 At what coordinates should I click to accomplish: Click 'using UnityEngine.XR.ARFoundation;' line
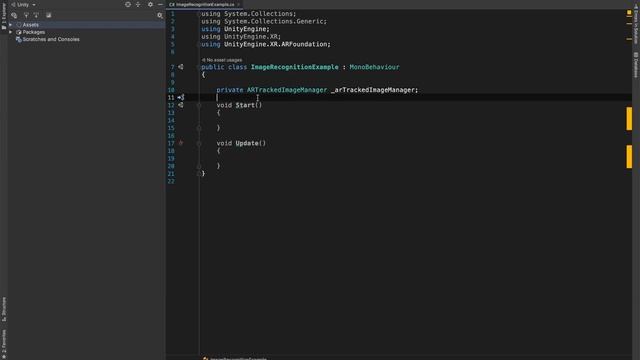coord(266,44)
